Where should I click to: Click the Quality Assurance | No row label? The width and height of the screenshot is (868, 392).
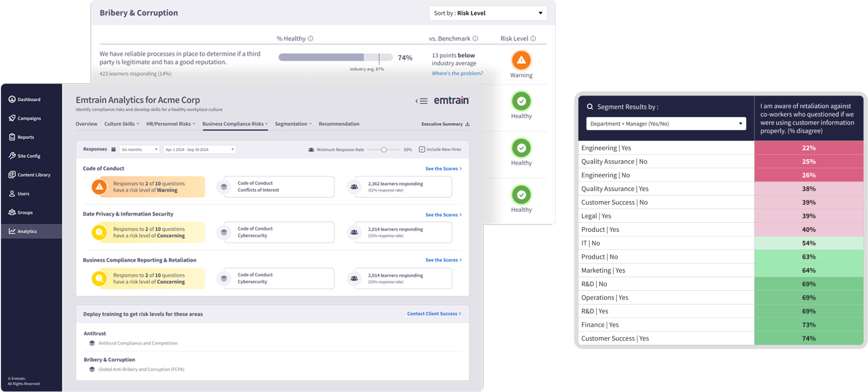click(x=614, y=161)
